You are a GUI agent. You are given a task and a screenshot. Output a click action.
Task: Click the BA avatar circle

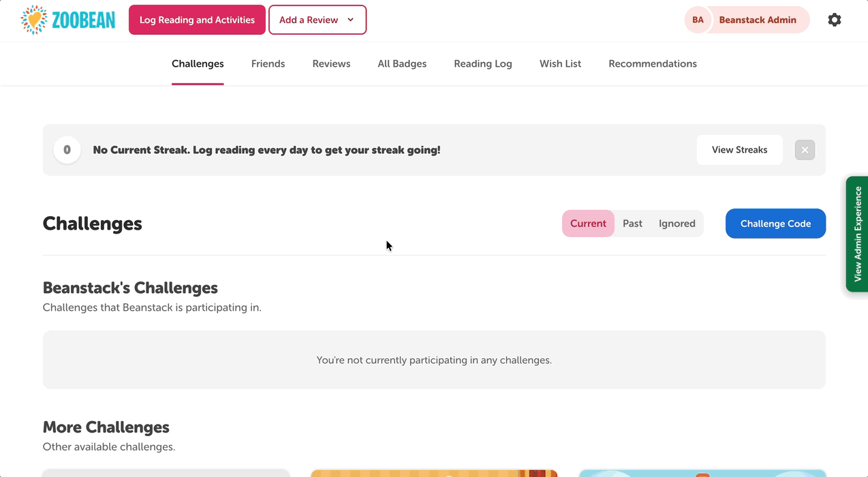pos(697,20)
